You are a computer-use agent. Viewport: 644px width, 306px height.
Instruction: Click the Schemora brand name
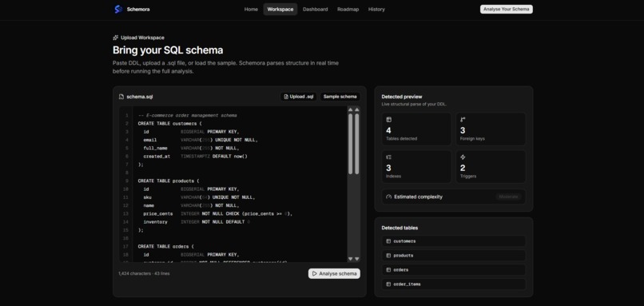[x=138, y=9]
